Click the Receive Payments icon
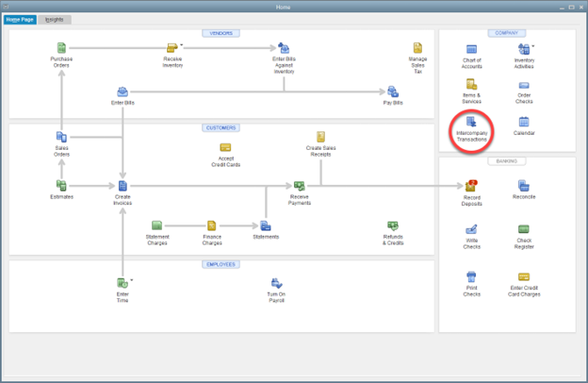Viewport: 588px width, 383px height. pyautogui.click(x=299, y=187)
